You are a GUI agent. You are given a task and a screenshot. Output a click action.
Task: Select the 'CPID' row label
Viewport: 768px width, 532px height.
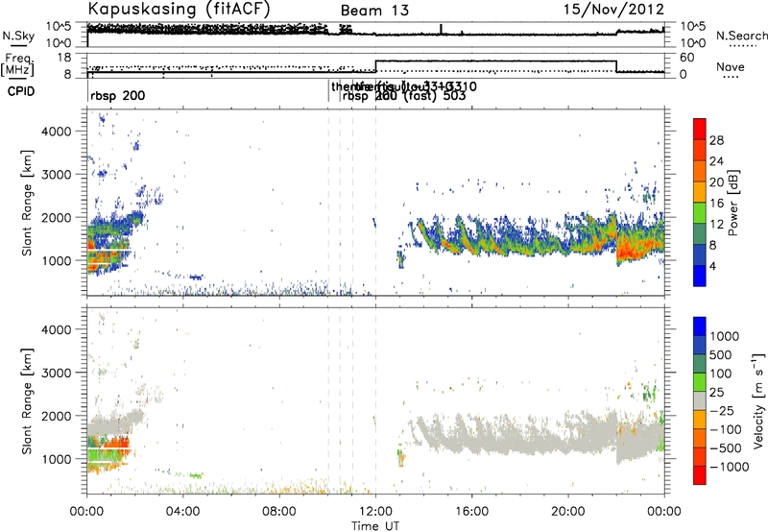tap(21, 91)
